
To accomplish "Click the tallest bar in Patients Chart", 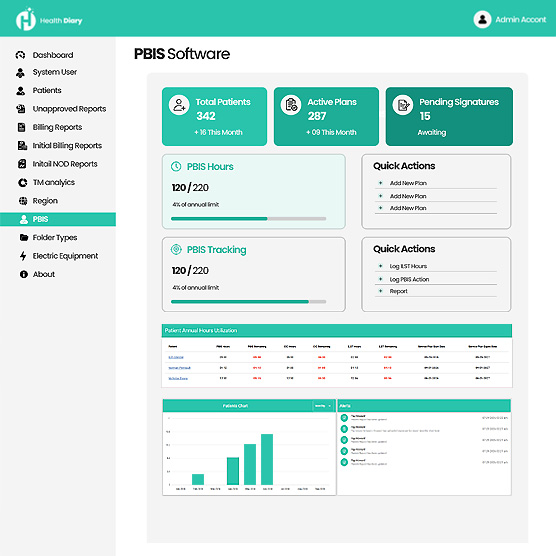I will click(267, 459).
